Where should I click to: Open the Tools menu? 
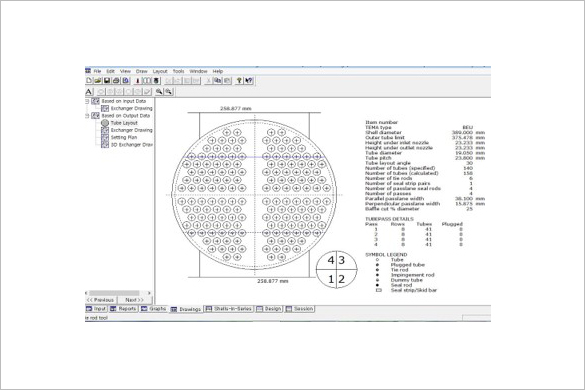click(x=178, y=71)
